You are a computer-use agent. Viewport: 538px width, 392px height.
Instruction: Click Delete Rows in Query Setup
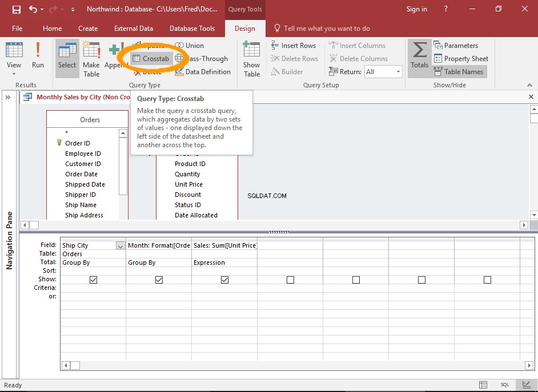[294, 59]
